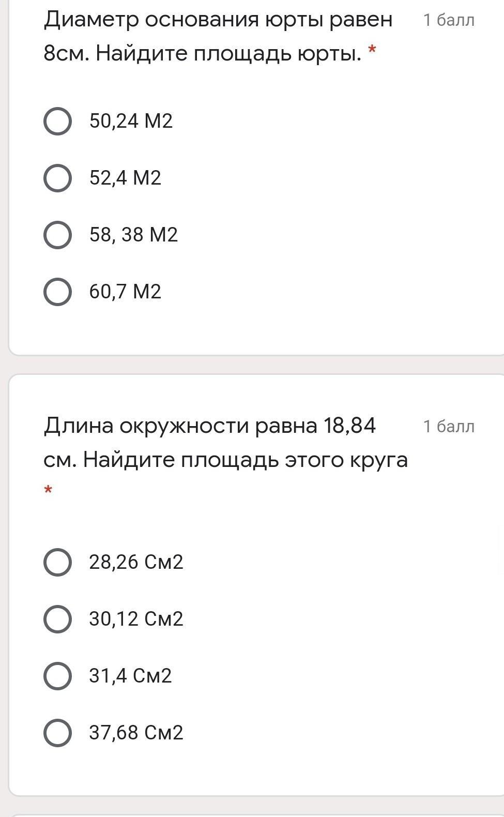The image size is (504, 817).
Task: Select the 50,24 М2 radio button
Action: pos(57,122)
